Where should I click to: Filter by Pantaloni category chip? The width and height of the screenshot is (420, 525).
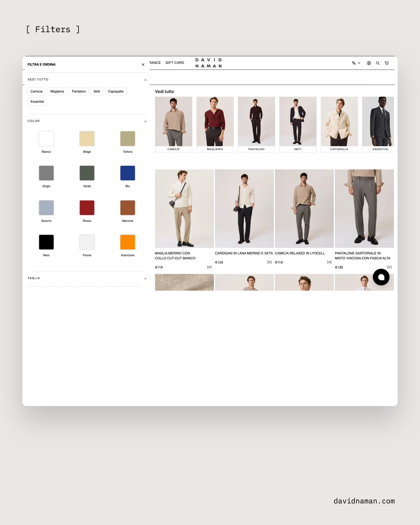(79, 92)
